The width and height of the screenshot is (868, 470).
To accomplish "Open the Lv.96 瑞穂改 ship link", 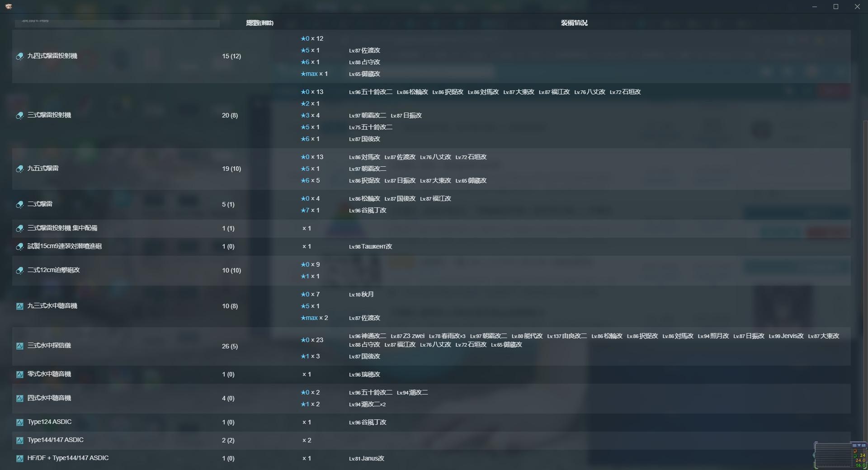I will coord(365,374).
